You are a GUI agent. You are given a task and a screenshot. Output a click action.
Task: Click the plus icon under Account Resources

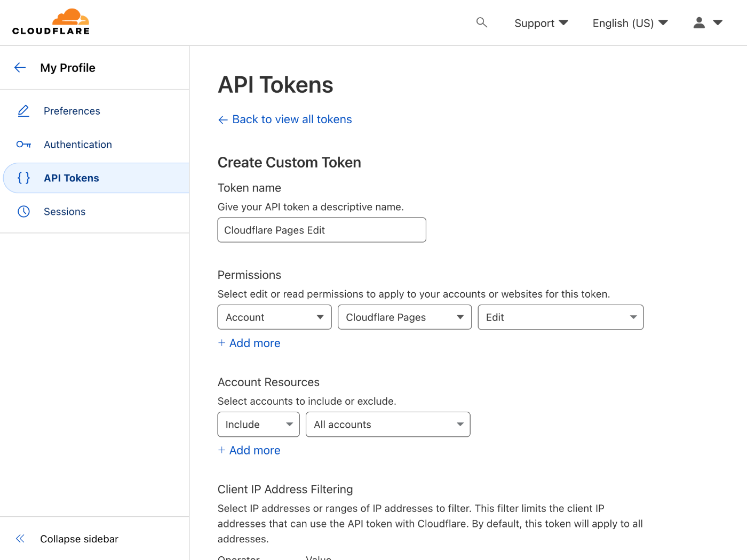click(221, 450)
